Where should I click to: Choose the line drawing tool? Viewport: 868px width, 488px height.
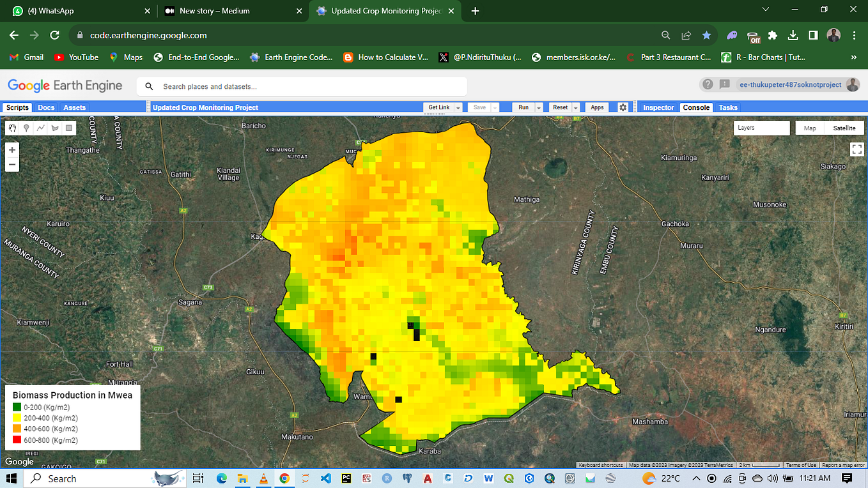40,128
